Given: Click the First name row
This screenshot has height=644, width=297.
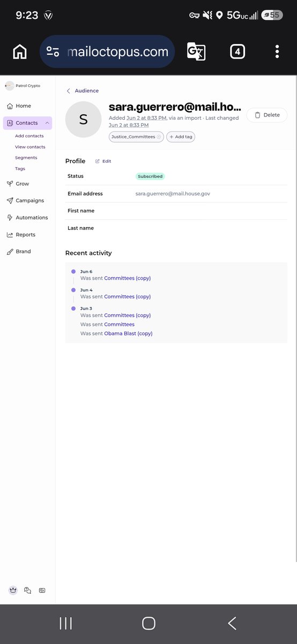Looking at the screenshot, I should tap(176, 211).
